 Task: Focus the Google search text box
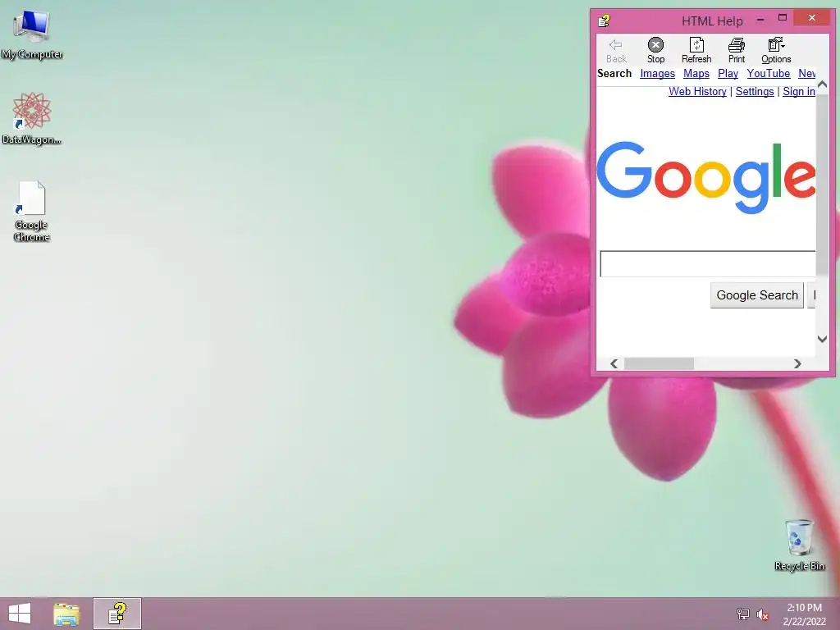[708, 263]
